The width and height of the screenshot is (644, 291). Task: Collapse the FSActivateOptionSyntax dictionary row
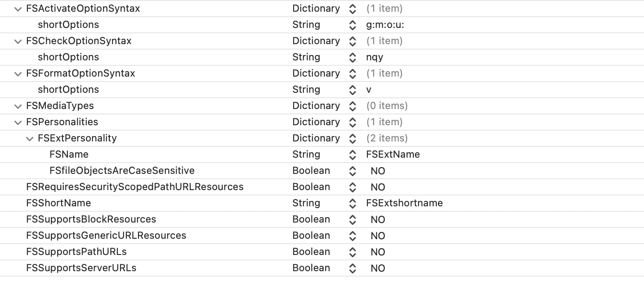click(x=18, y=9)
